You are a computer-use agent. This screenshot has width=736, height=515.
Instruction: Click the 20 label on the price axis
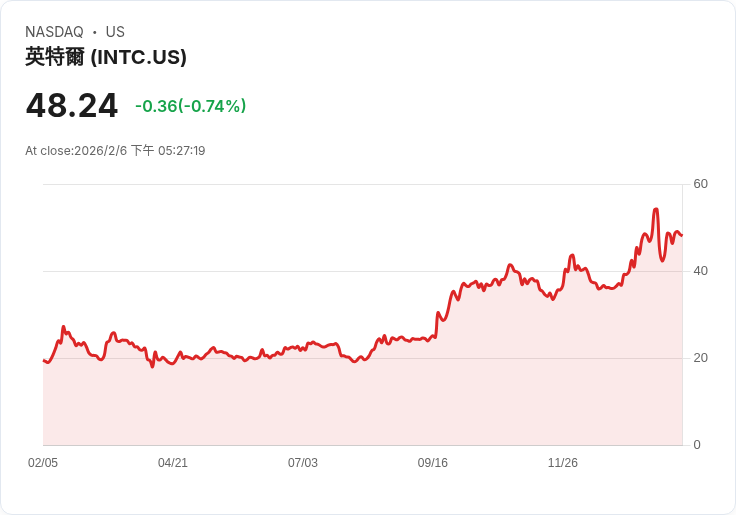tap(700, 358)
